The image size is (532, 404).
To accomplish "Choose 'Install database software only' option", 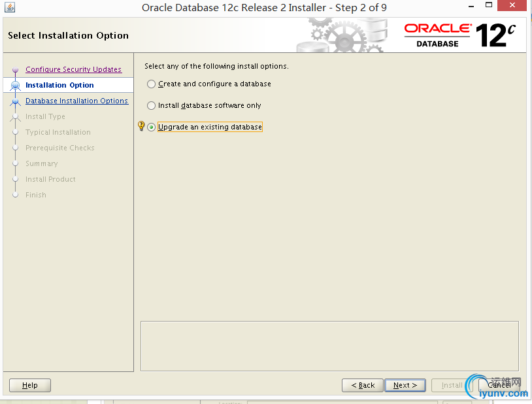I will (x=152, y=106).
